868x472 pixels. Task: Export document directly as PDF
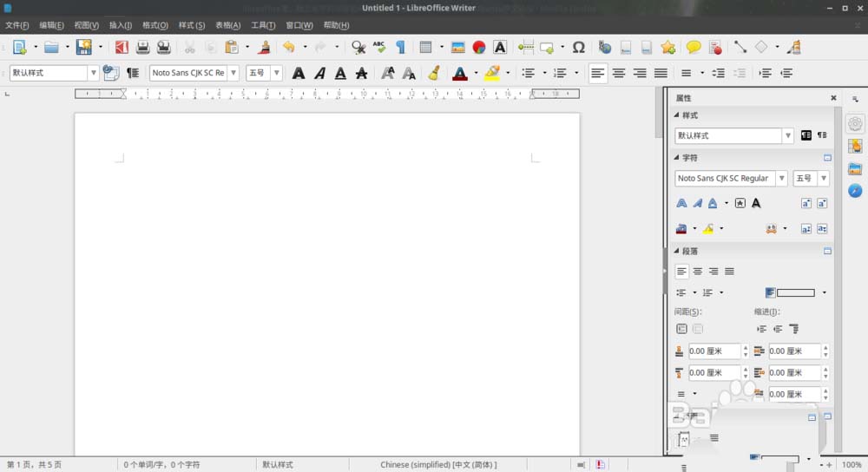pyautogui.click(x=122, y=47)
